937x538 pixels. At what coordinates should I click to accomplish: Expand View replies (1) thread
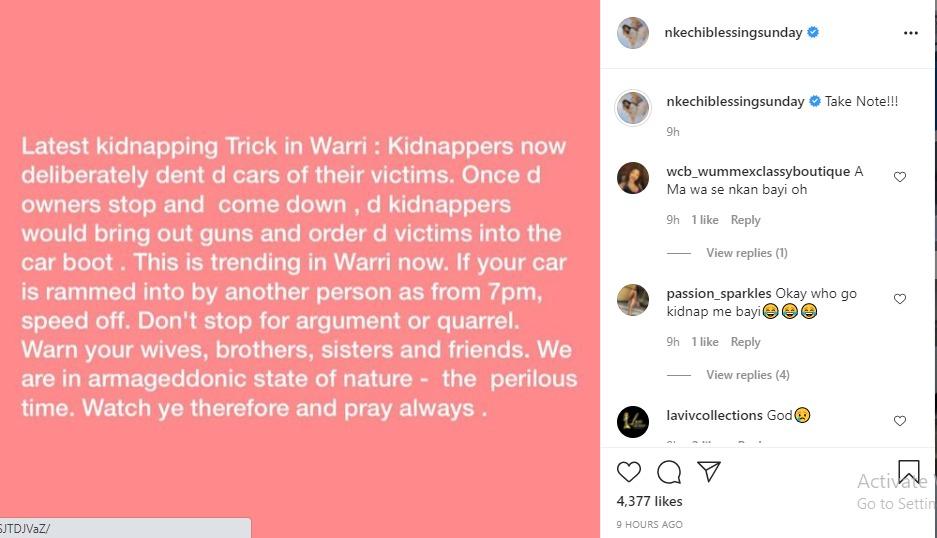(746, 253)
